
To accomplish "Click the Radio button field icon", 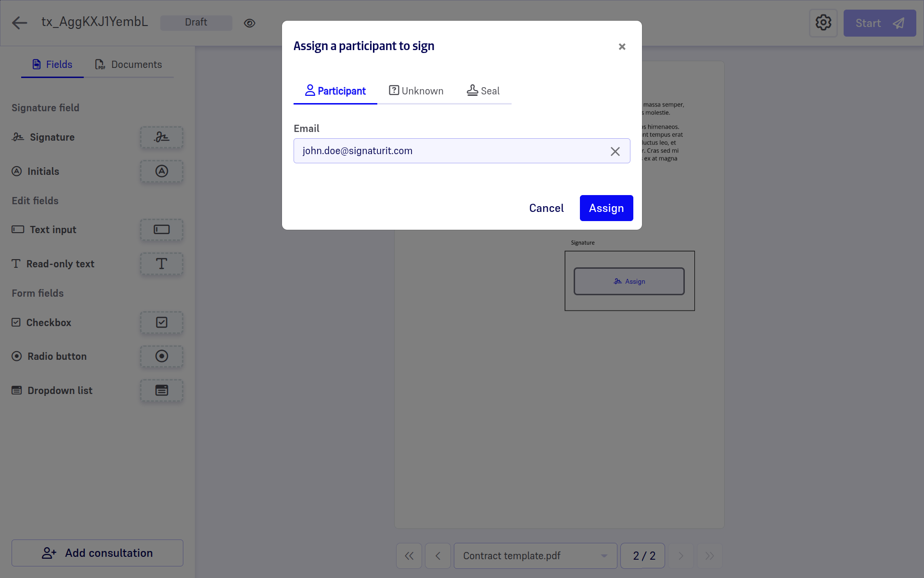I will (x=162, y=356).
